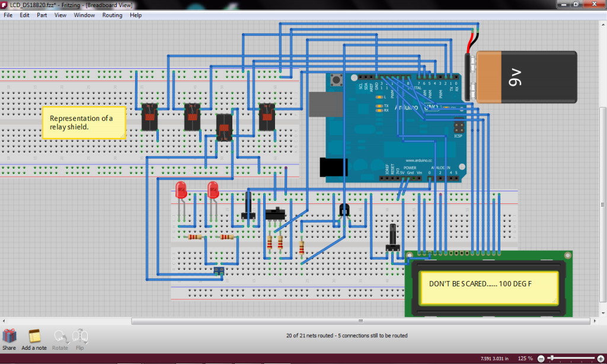Click the Share gift icon
The width and height of the screenshot is (607, 364).
pos(9,336)
